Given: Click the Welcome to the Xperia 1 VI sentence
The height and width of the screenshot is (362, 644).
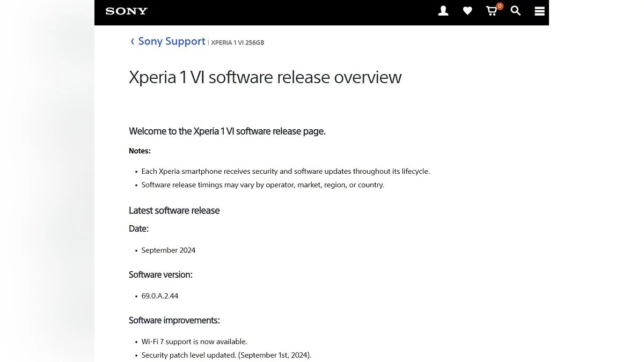Looking at the screenshot, I should click(227, 131).
